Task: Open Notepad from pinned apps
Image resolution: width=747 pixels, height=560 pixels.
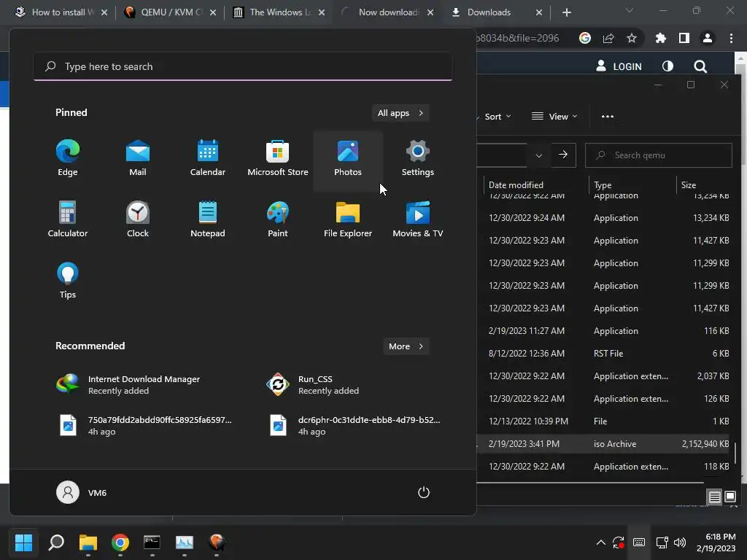Action: [x=208, y=219]
